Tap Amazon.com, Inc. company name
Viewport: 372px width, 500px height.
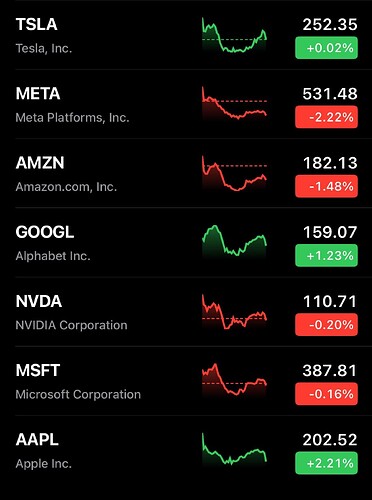coord(66,187)
